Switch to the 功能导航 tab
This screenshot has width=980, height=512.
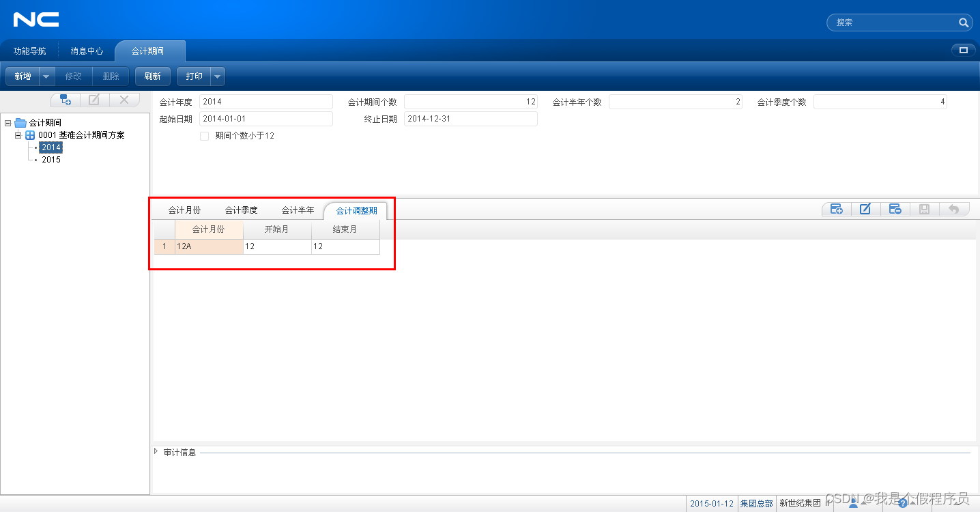pos(30,51)
